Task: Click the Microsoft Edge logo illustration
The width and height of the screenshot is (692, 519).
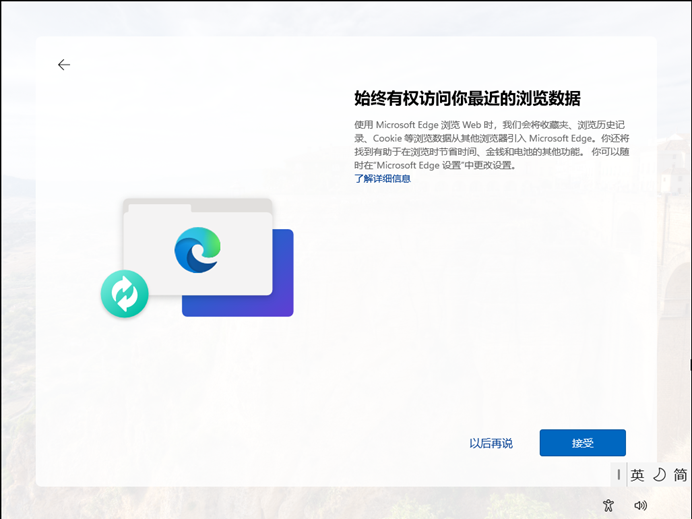Action: 198,250
